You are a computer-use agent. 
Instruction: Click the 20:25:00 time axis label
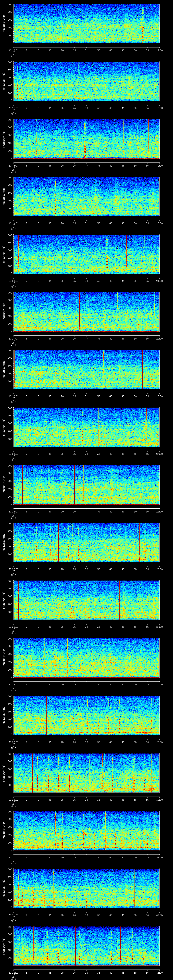pyautogui.click(x=14, y=569)
